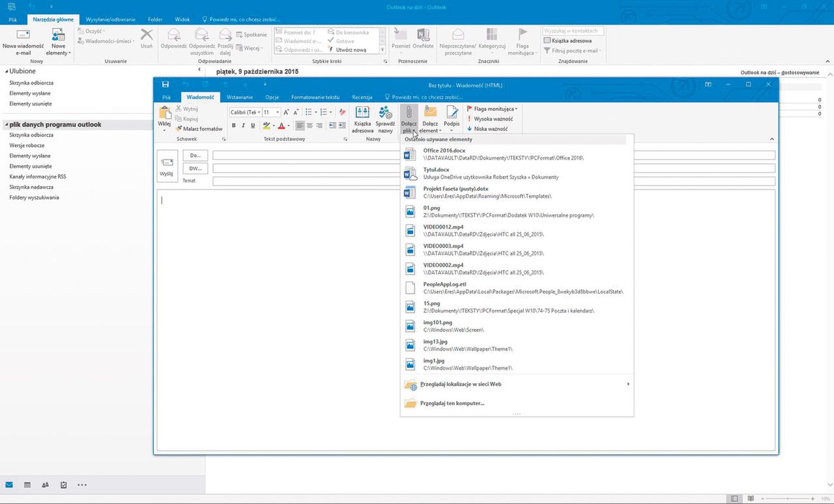Open the Widok tab in Outlook
834x504 pixels.
coord(182,20)
